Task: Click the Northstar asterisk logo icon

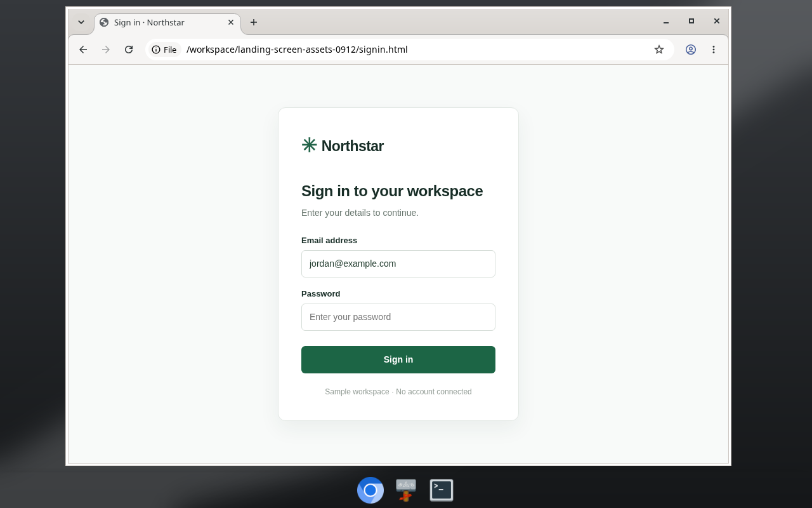Action: tap(309, 145)
